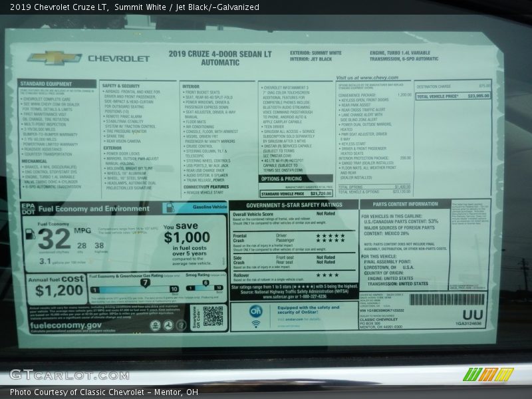Viewport: 532px width, 399px height.
Task: Click the fuel pump icon beside Gasoline Vehicle
Action: pyautogui.click(x=170, y=207)
